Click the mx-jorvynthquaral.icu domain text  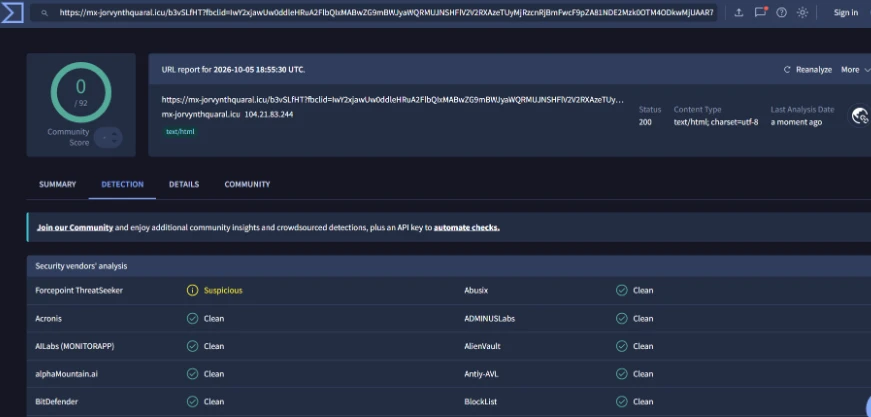coord(201,114)
